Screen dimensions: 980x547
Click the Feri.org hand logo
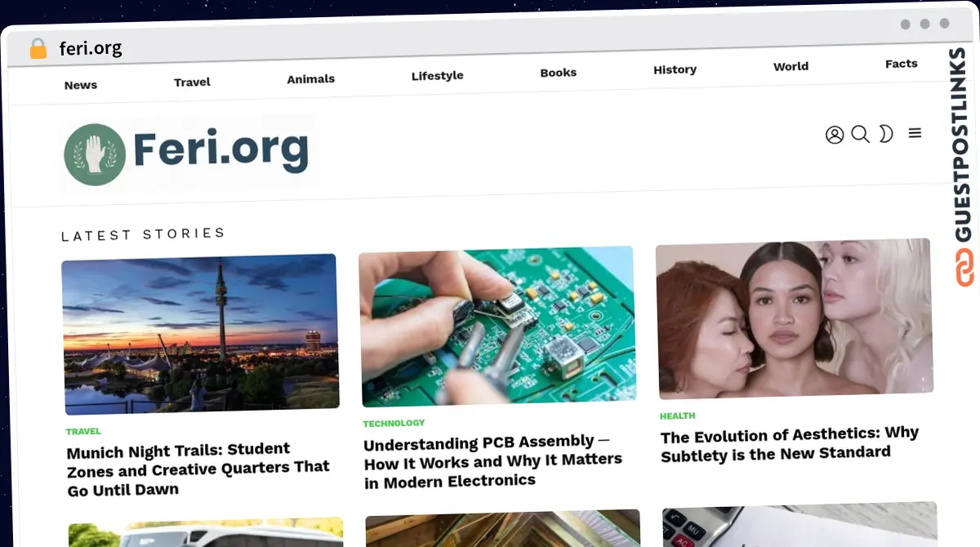95,154
